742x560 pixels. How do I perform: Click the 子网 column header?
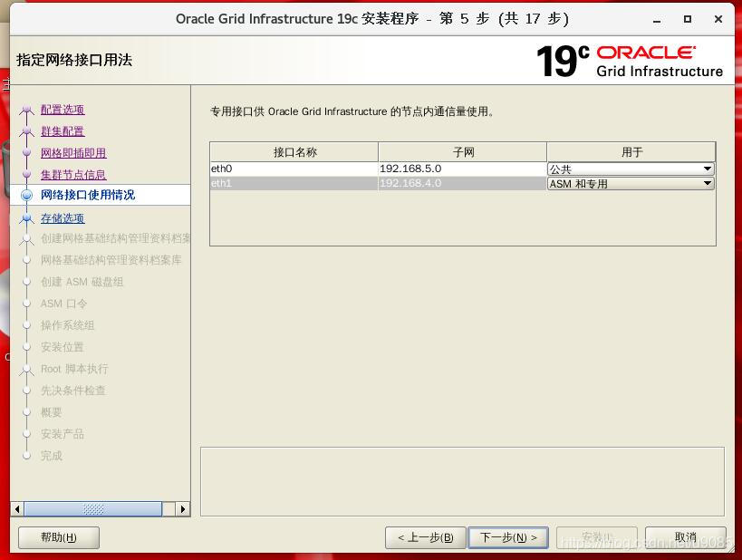[463, 152]
